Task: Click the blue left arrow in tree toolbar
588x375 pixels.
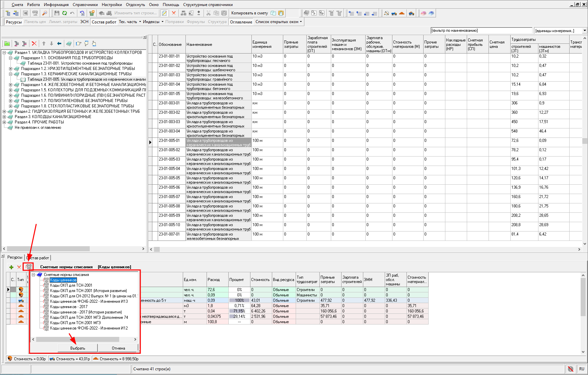Action: [59, 43]
